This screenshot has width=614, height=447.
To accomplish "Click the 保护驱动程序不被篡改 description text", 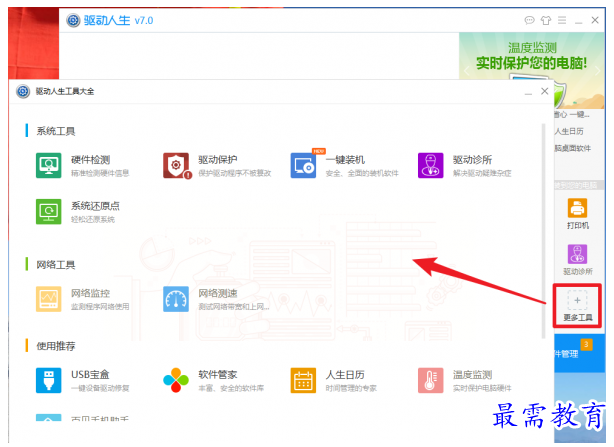I will click(235, 173).
